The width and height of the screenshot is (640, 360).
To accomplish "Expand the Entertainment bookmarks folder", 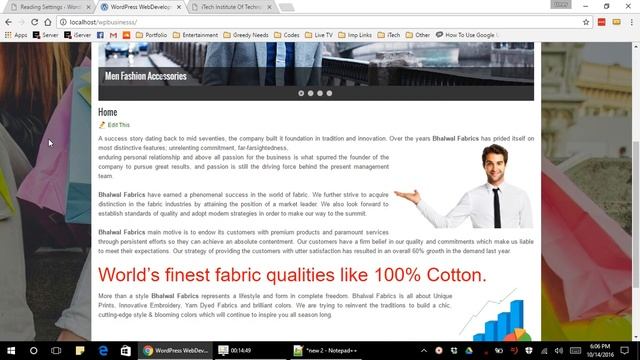I will (x=196, y=35).
